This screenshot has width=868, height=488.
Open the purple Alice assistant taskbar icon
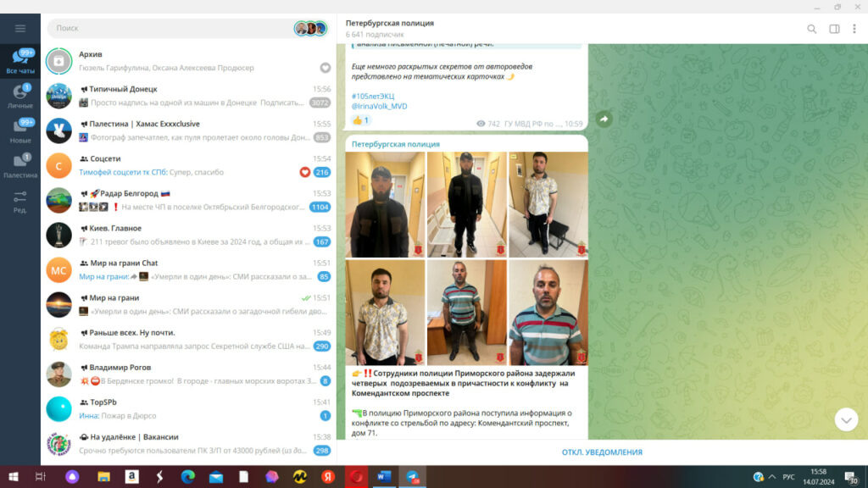coord(72,477)
